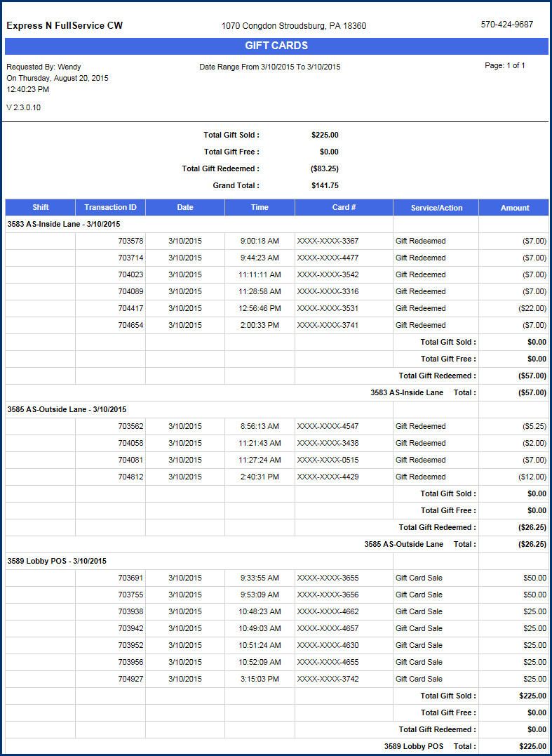Click the phone number 570-424-9687

[506, 25]
